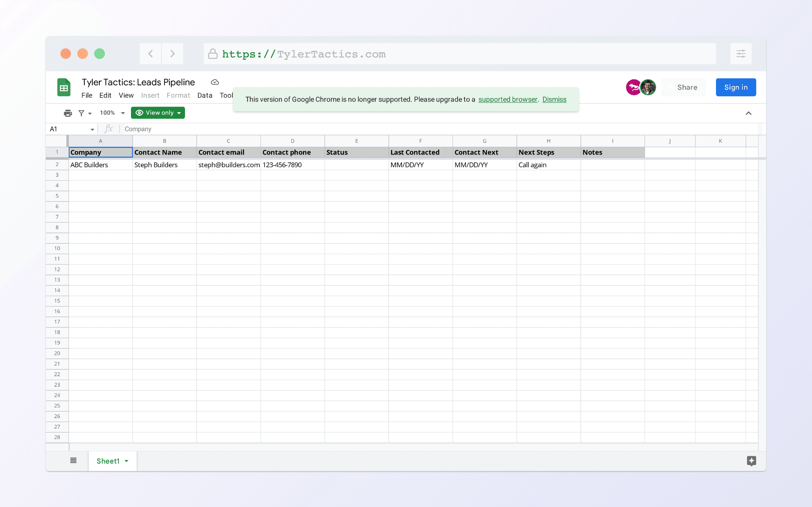Viewport: 812px width, 507px height.
Task: Click the pink anonymous user avatar
Action: pyautogui.click(x=633, y=87)
